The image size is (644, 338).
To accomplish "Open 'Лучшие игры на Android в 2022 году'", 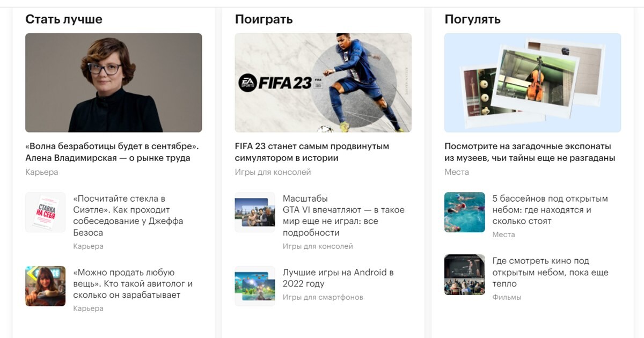I will click(x=339, y=278).
